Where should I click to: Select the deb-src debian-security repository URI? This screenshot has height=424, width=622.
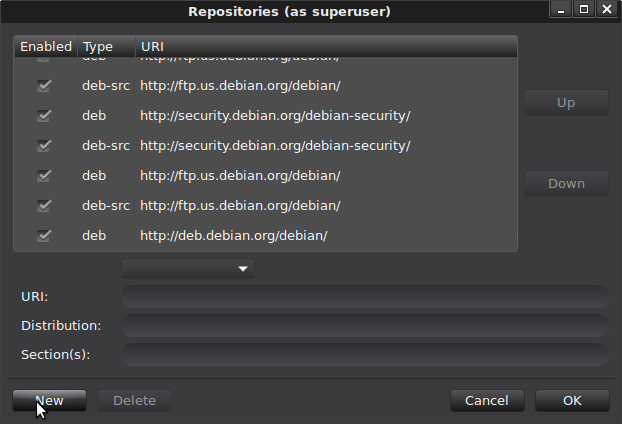(x=275, y=146)
